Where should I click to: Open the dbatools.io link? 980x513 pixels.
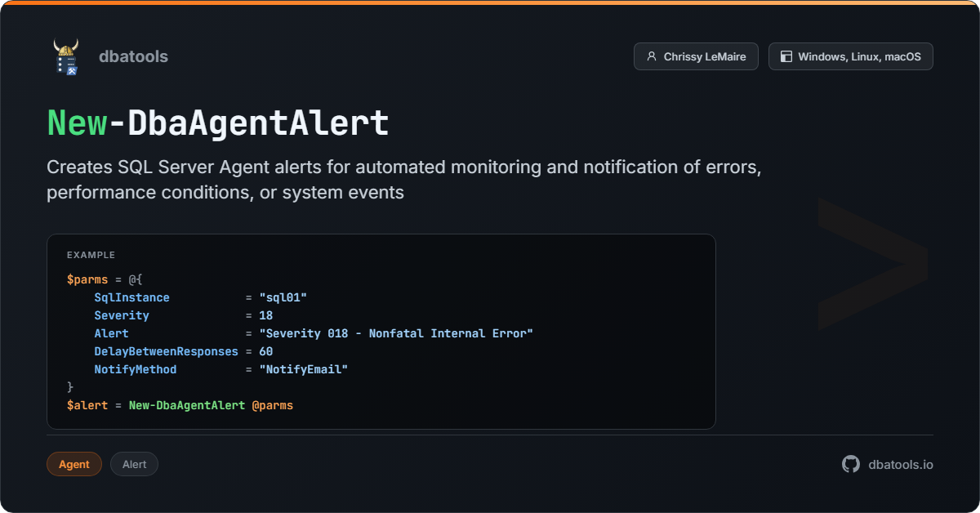[901, 464]
